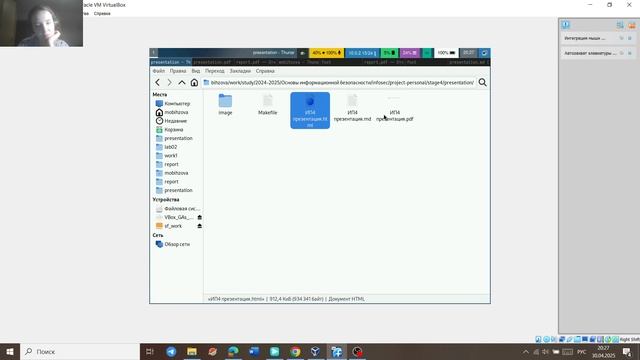The width and height of the screenshot is (640, 360).
Task: Click the purple 24% status block
Action: coord(409,53)
